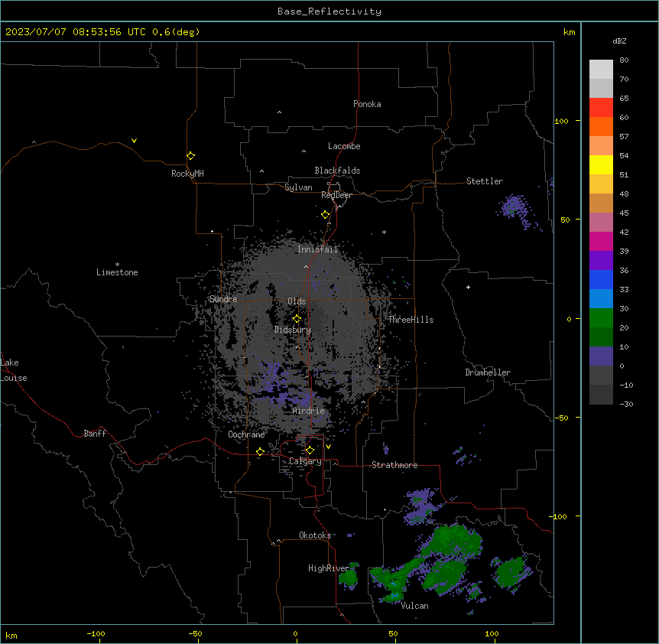Click the bright green 20-30 dBZ legend swatch
The image size is (659, 644).
(601, 318)
